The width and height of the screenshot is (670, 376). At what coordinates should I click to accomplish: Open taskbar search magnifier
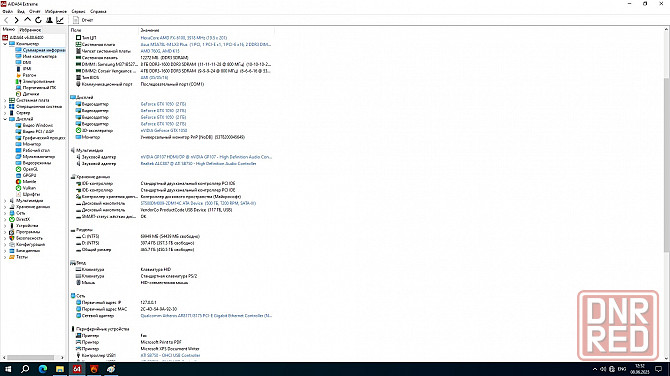25,369
